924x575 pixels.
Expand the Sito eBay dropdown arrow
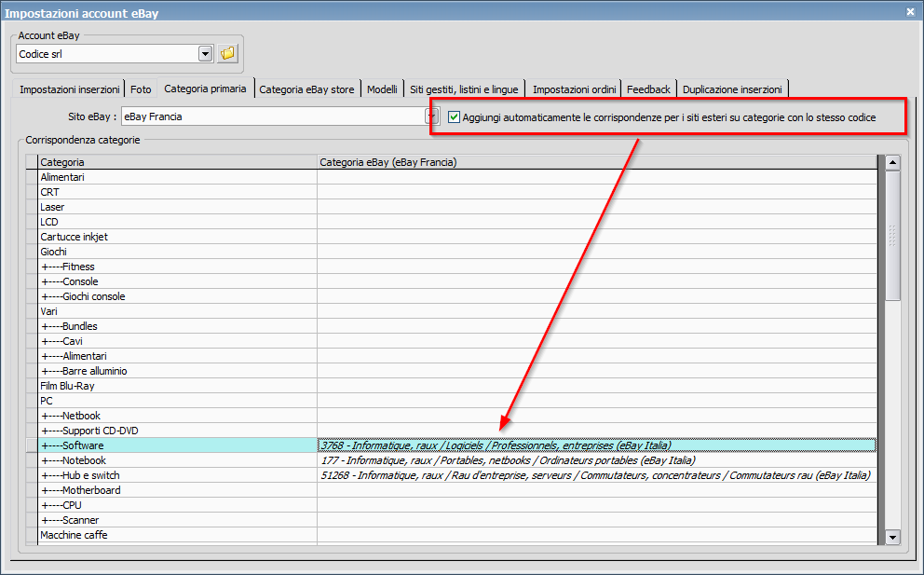point(431,116)
